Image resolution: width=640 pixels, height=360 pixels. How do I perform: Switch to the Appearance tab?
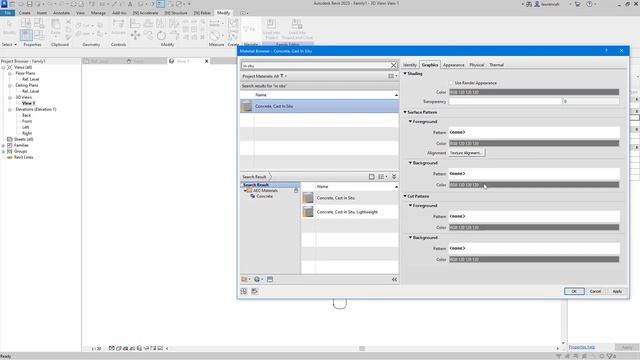[x=453, y=65]
